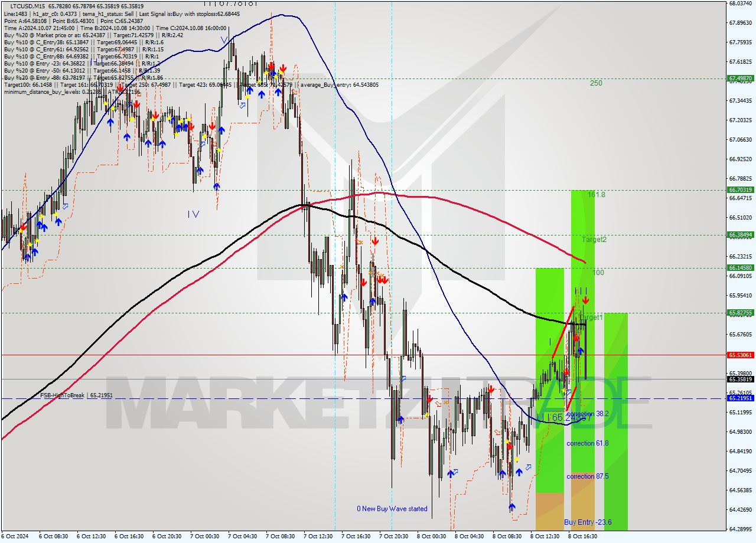
Task: Click the red 65.53061 price tag
Action: point(740,355)
